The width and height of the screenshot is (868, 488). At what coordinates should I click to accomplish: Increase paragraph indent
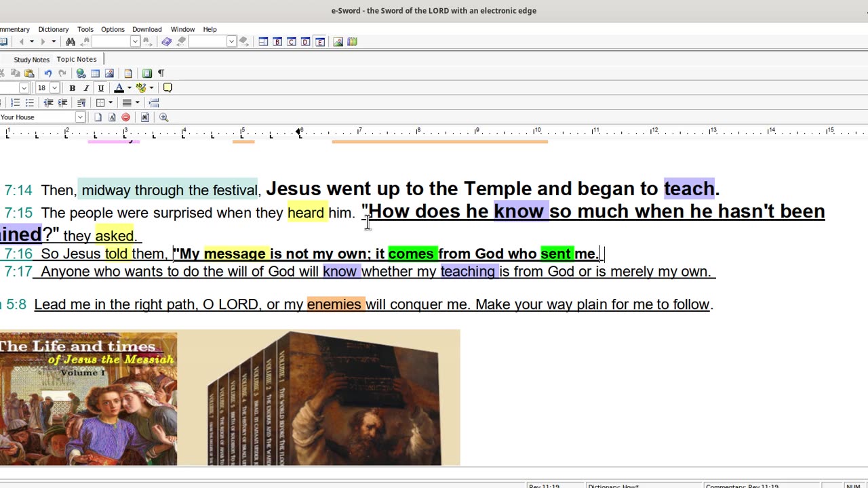(x=62, y=103)
